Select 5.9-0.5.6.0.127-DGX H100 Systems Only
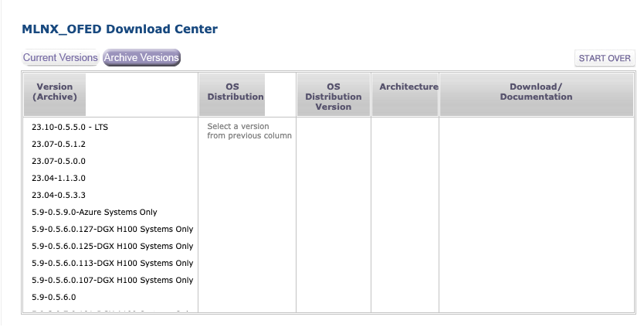Viewport: 644px width, 327px height. [113, 229]
